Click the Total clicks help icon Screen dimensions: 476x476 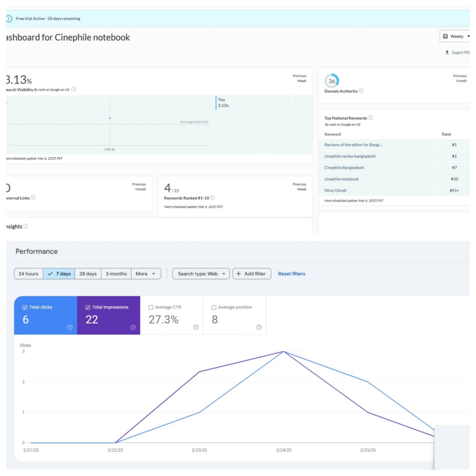[70, 327]
